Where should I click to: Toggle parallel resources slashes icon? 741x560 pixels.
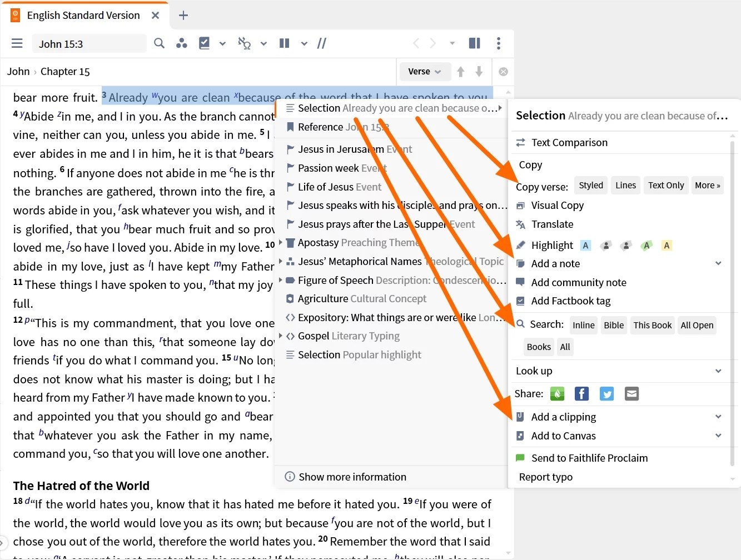click(x=321, y=43)
